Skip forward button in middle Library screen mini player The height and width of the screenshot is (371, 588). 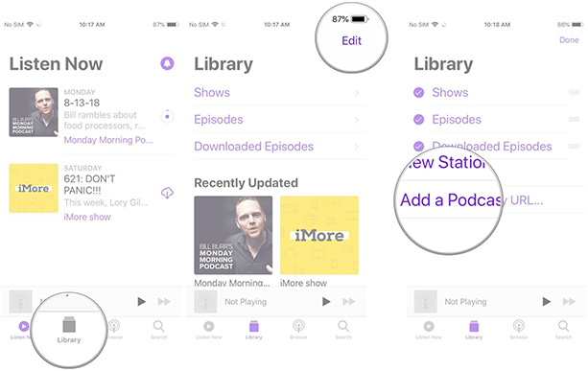click(349, 301)
